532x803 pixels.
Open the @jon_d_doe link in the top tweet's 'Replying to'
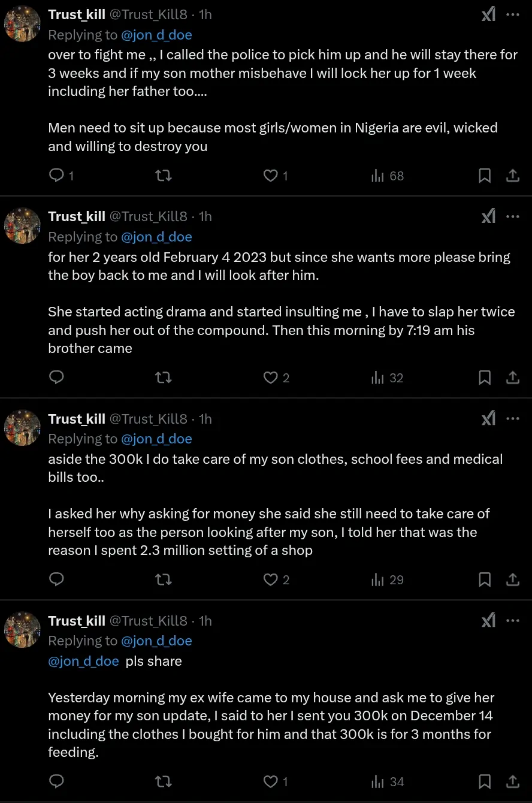[x=156, y=35]
